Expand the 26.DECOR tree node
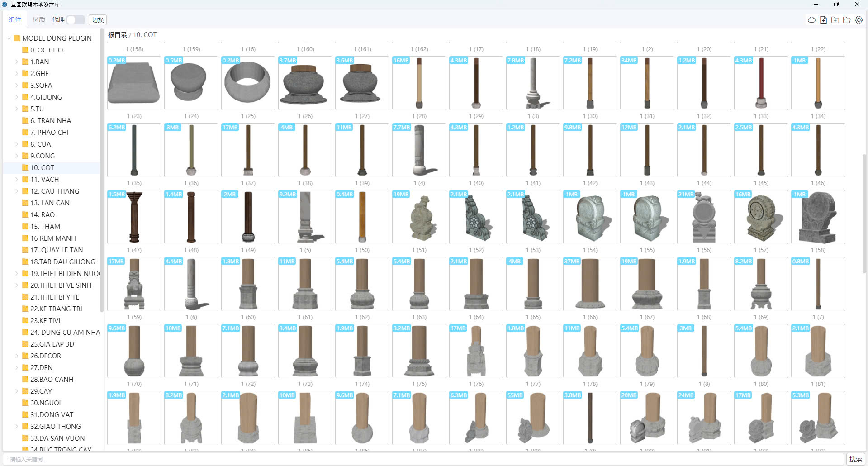The image size is (868, 466). tap(17, 356)
